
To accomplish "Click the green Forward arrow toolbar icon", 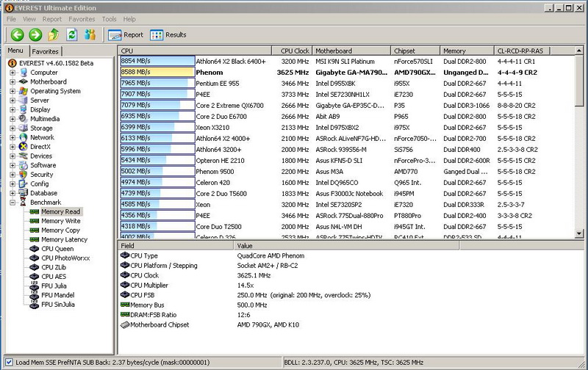I will (35, 35).
